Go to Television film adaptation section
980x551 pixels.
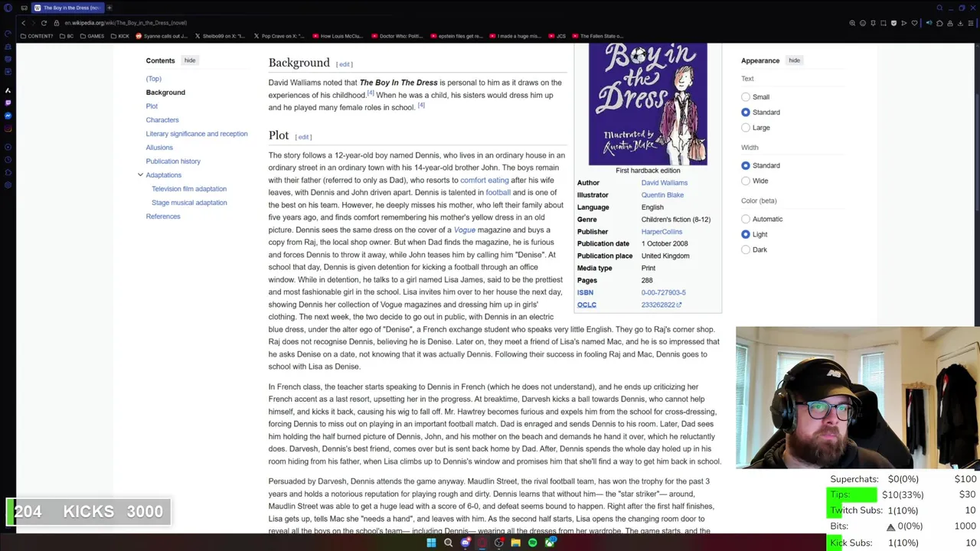pos(189,189)
